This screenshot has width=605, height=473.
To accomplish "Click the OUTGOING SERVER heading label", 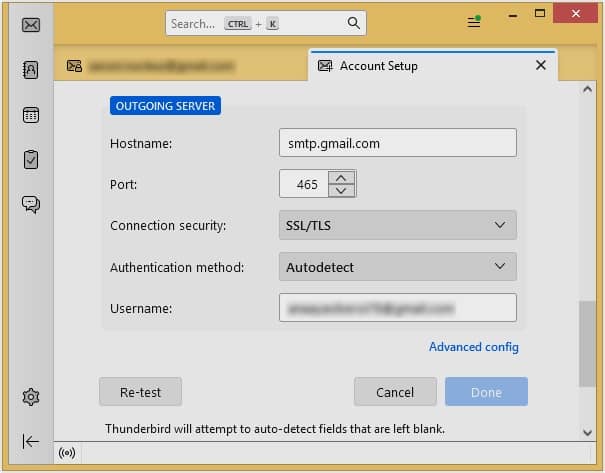I will click(165, 106).
